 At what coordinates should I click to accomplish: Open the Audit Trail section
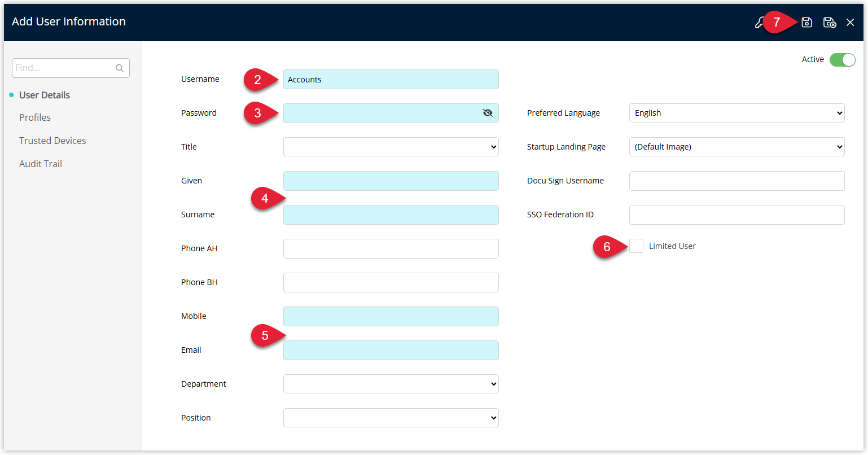click(x=41, y=164)
